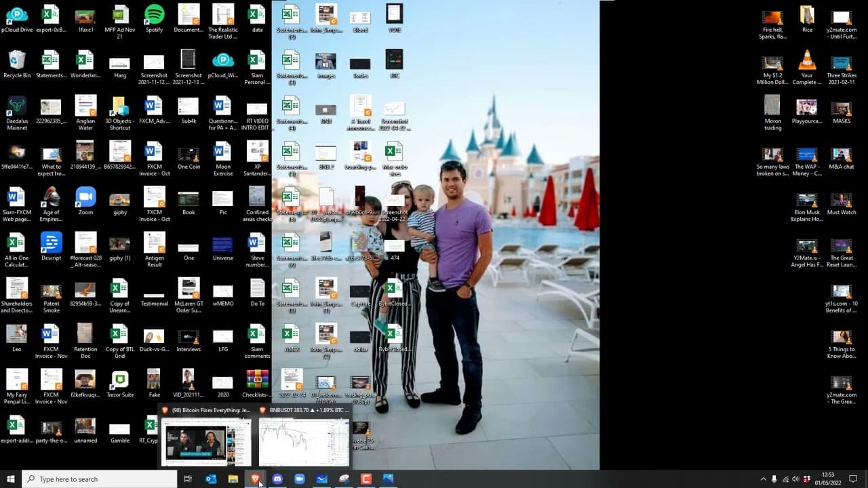
Task: Open the 3D Objects shortcut folder
Action: [x=120, y=113]
